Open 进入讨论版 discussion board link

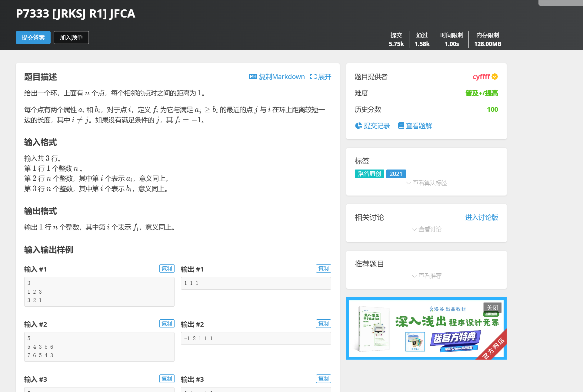click(x=481, y=217)
